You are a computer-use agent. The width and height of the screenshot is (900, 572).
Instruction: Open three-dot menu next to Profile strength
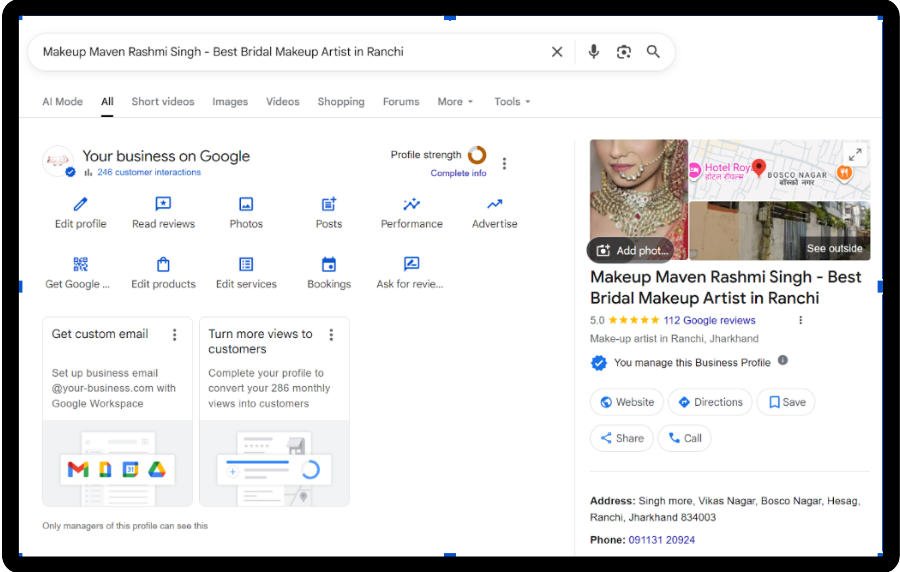(x=504, y=163)
